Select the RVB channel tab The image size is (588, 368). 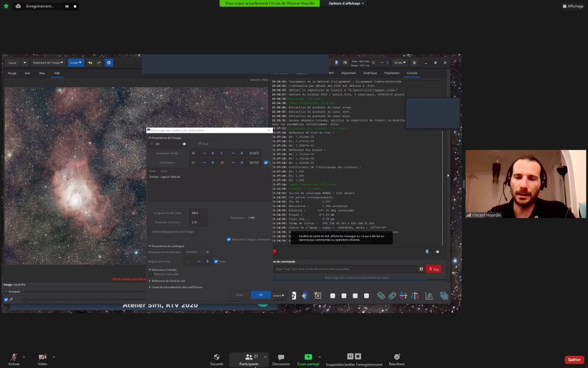tap(57, 73)
